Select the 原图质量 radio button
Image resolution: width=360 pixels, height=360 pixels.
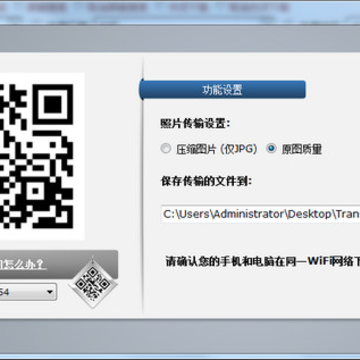[271, 149]
